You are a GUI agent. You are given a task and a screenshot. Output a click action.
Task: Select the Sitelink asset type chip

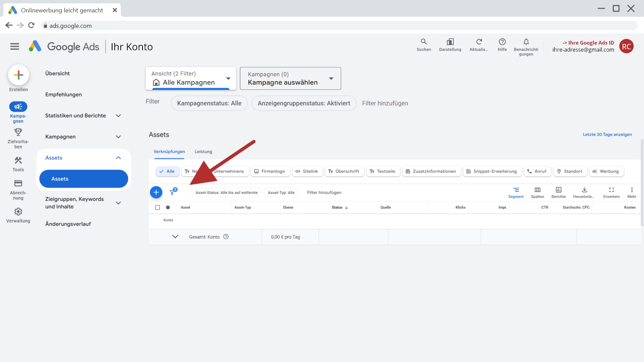[307, 171]
